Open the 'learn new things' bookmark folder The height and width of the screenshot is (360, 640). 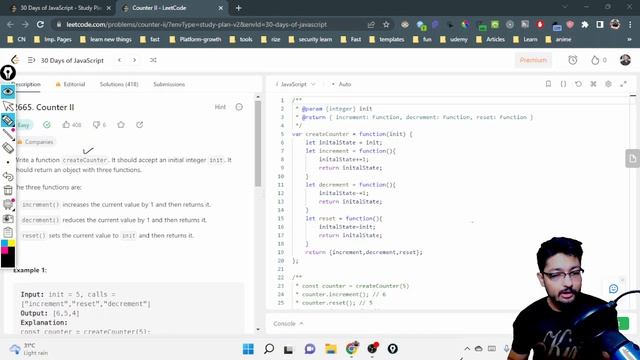[x=106, y=40]
